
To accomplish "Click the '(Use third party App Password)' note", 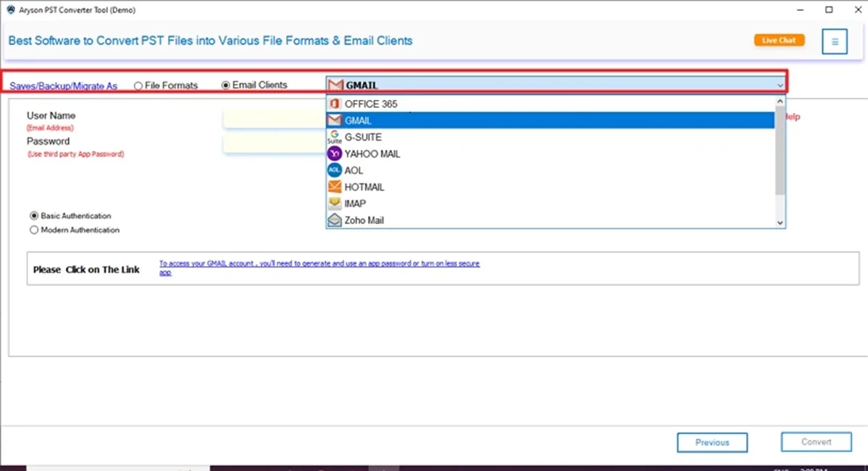I will tap(76, 154).
